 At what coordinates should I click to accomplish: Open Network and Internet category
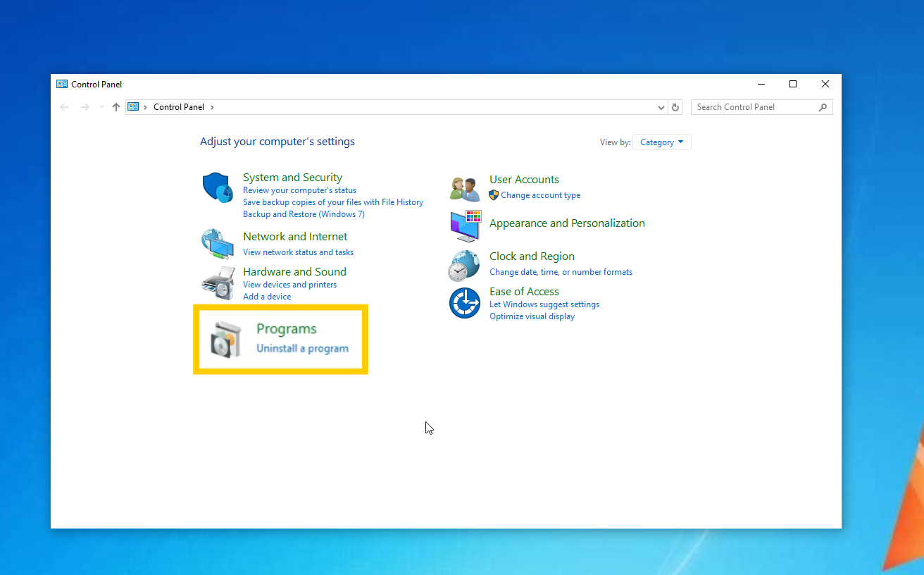295,237
